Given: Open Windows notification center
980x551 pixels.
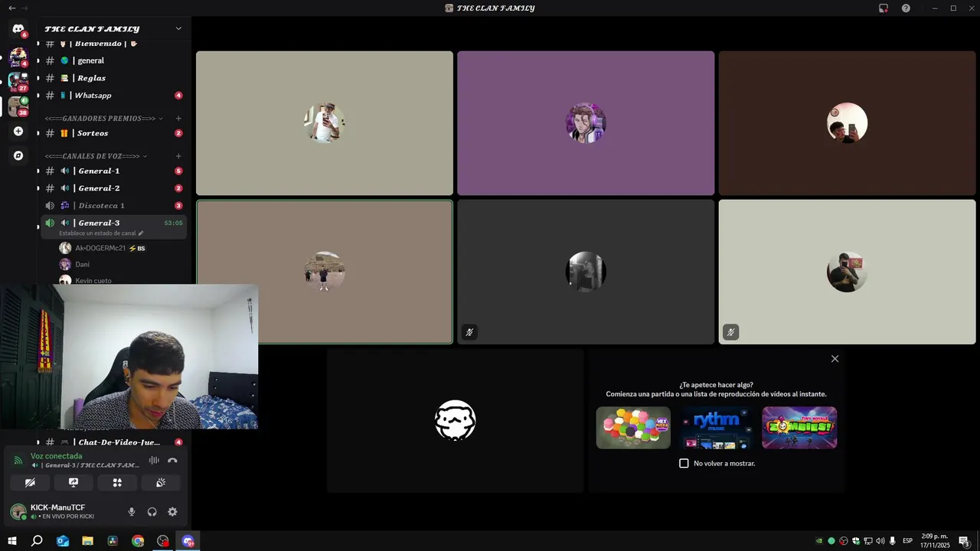Looking at the screenshot, I should 965,541.
